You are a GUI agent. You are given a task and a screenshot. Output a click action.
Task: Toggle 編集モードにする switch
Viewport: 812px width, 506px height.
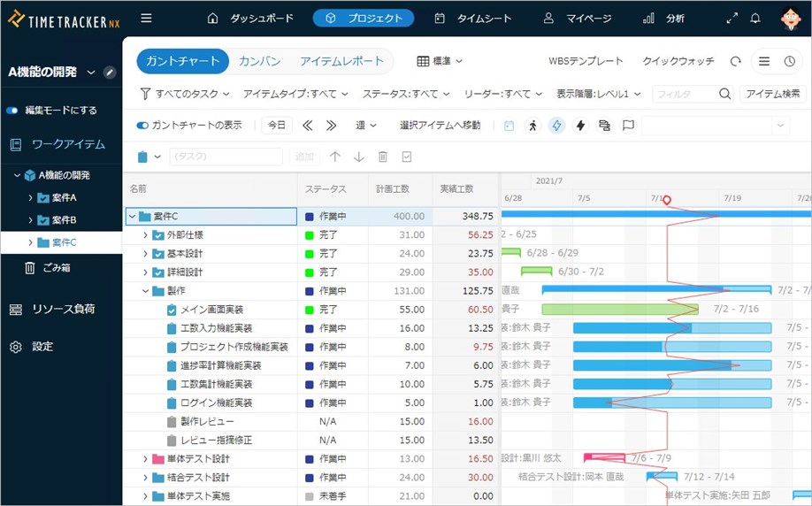pyautogui.click(x=13, y=111)
